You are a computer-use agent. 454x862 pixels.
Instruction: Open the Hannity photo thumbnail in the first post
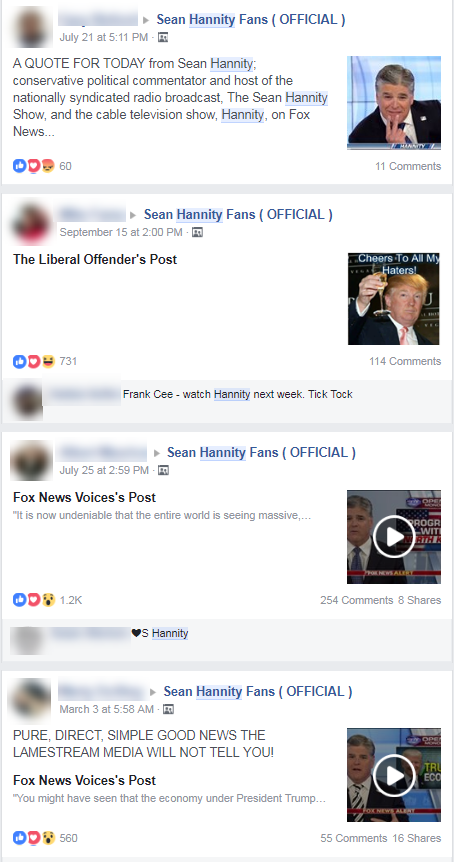coord(394,103)
